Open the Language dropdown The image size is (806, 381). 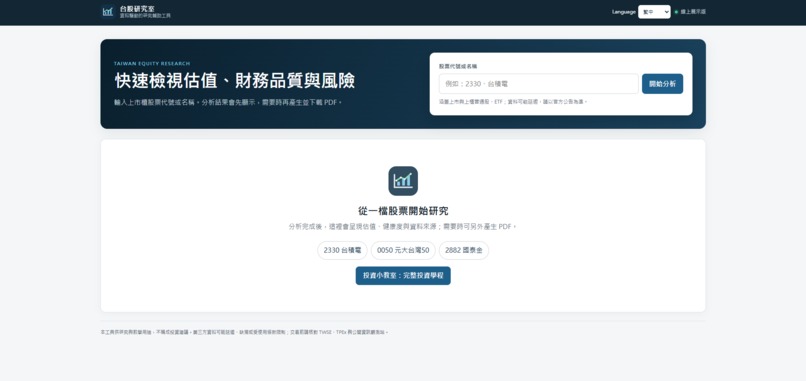pos(654,12)
